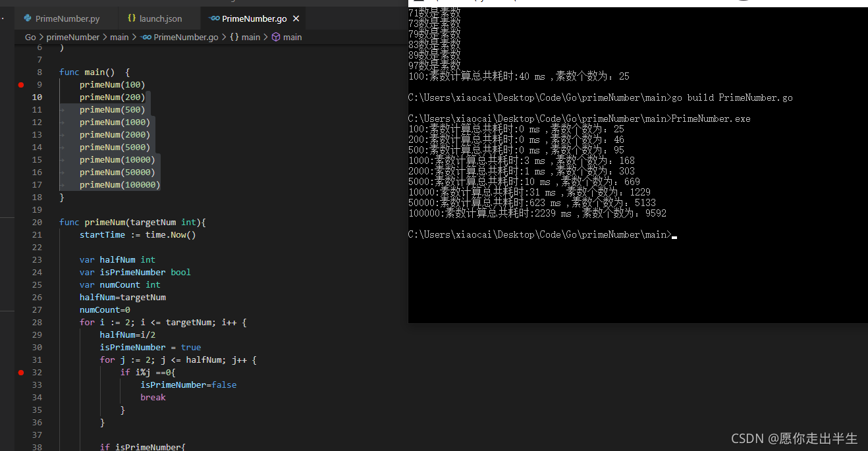
Task: Click 'startTime := time.Now()' statement
Action: click(x=138, y=234)
